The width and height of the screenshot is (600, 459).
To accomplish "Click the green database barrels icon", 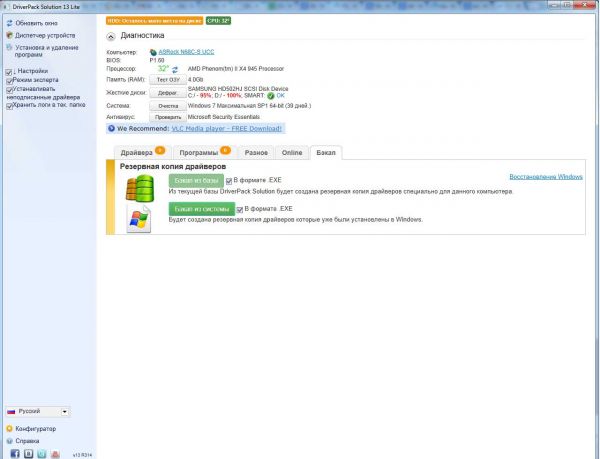I will click(140, 188).
